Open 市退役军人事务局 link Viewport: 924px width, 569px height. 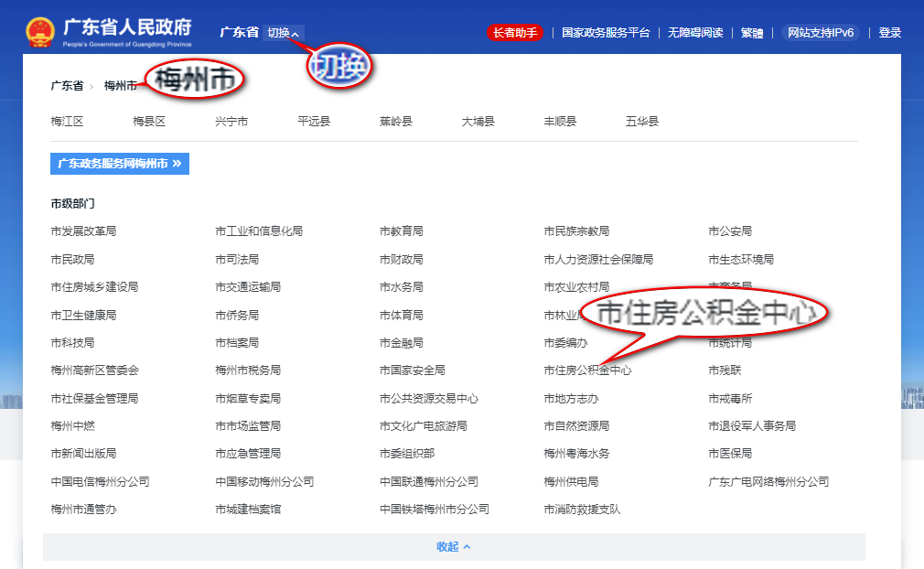point(752,426)
